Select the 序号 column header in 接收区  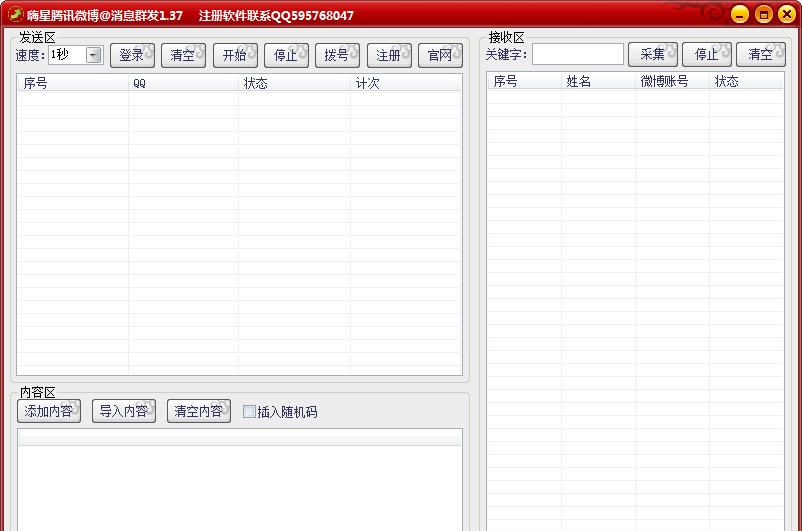click(x=524, y=81)
